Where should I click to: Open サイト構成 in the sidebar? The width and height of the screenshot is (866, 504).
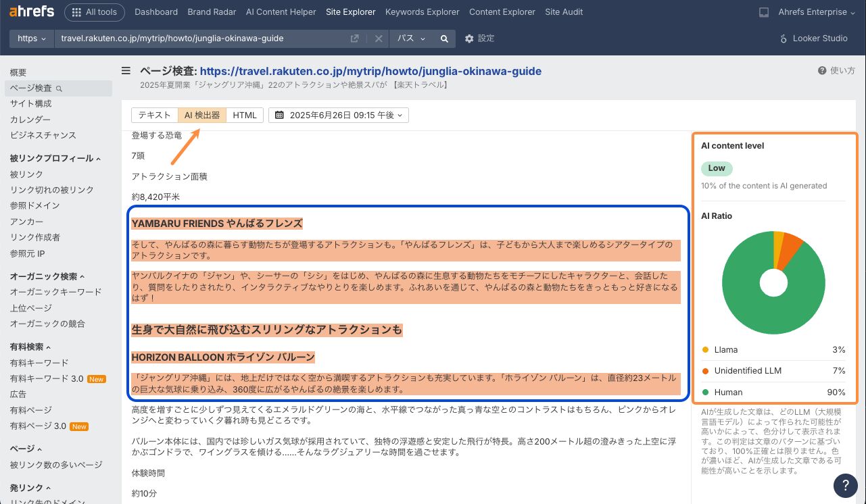coord(31,103)
